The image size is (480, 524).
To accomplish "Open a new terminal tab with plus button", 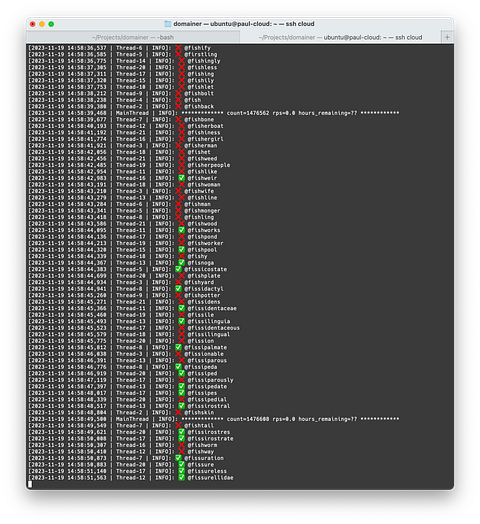I will tap(447, 37).
